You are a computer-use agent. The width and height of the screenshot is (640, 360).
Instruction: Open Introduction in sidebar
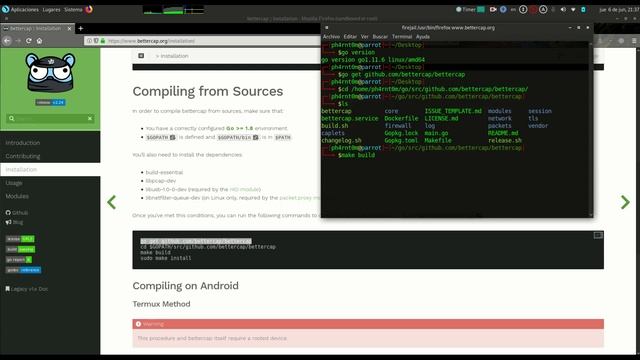coord(23,143)
